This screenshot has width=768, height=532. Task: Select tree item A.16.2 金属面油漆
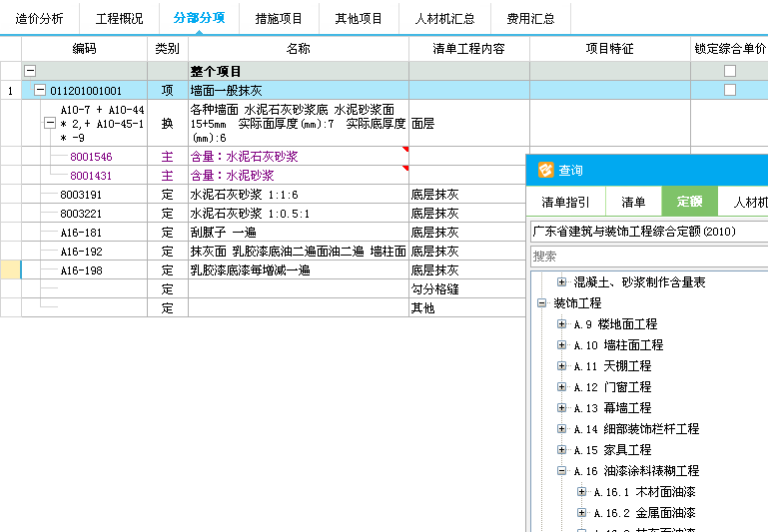point(644,513)
